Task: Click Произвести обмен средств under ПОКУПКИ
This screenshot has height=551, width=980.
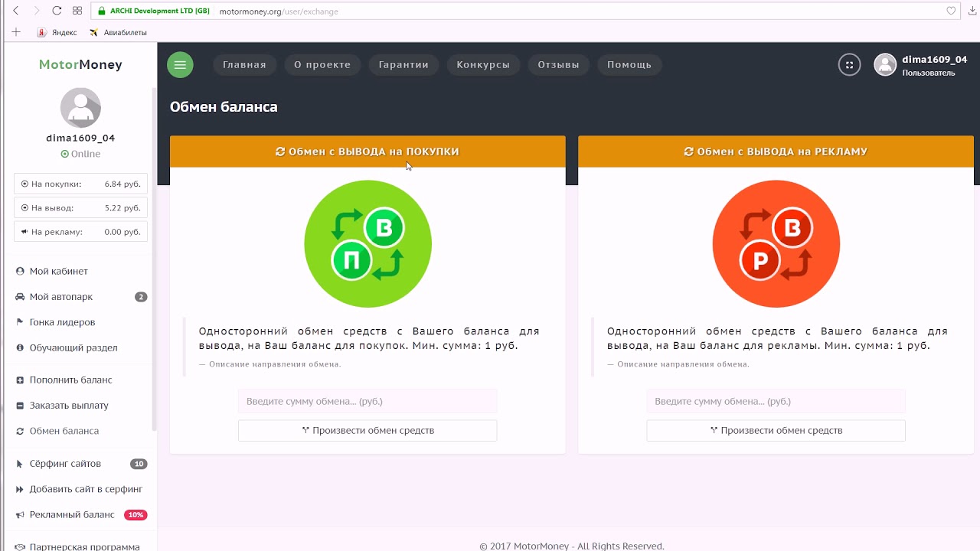Action: 367,430
